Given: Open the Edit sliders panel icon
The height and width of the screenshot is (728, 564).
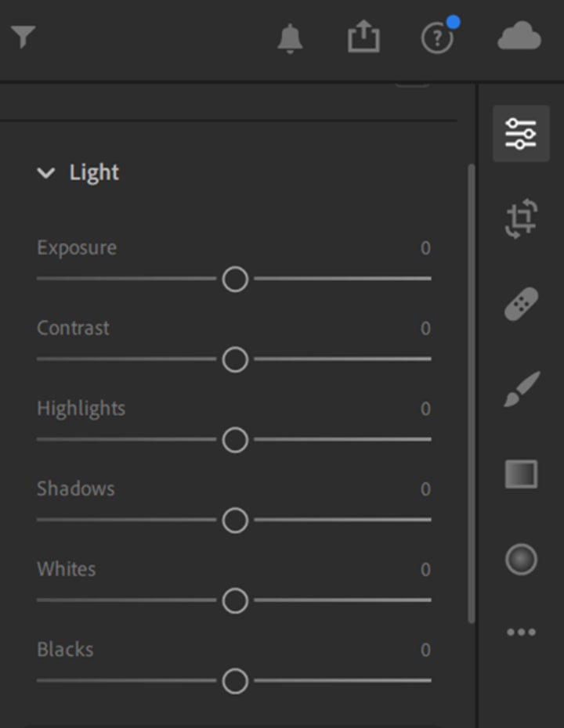Looking at the screenshot, I should 521,134.
